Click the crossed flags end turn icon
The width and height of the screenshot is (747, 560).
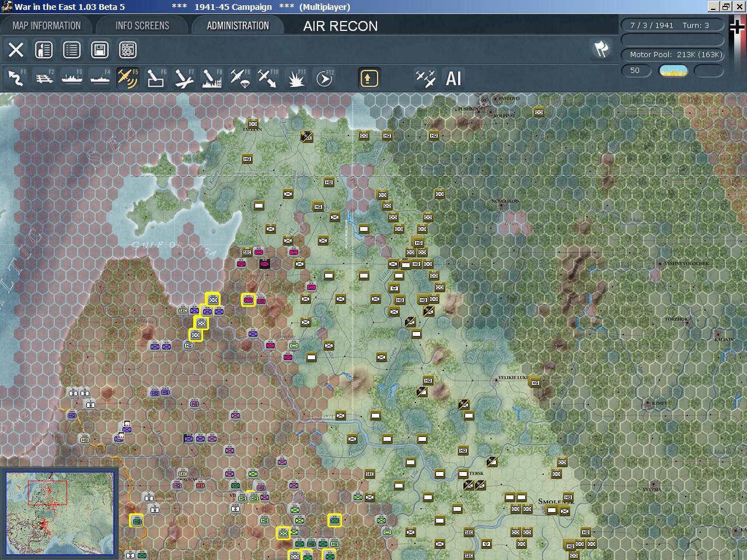(x=601, y=49)
